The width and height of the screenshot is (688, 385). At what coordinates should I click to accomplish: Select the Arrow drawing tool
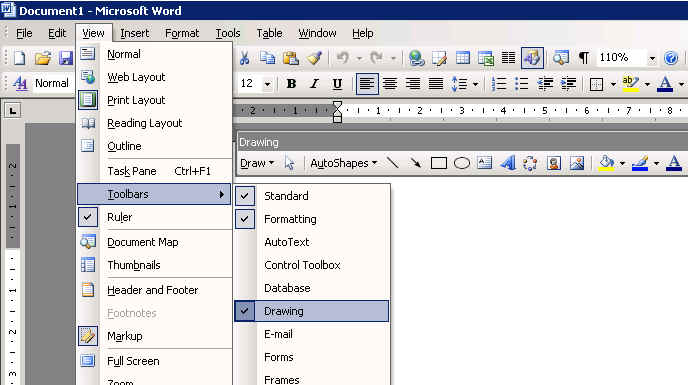point(415,163)
